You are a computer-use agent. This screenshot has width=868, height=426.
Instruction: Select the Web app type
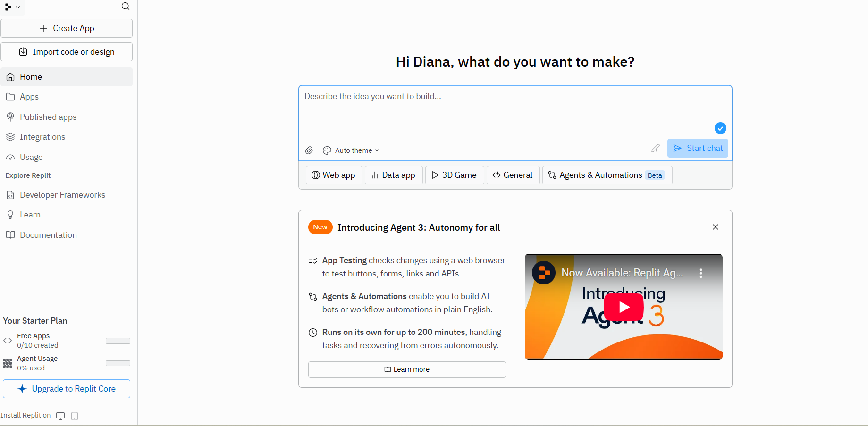click(x=334, y=175)
